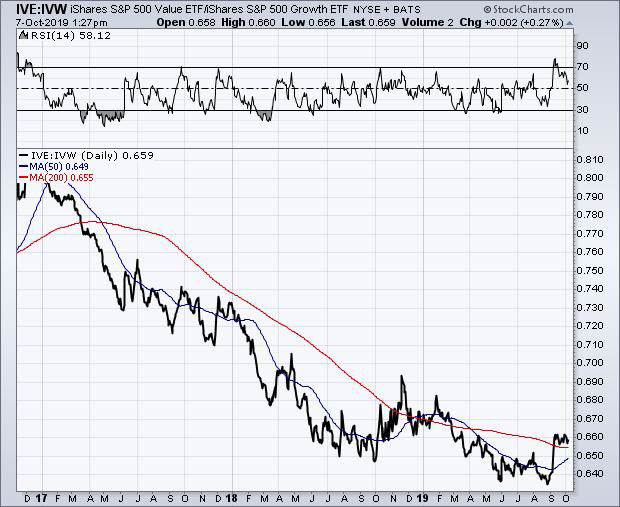
Task: Click the RSI axis label 90
Action: pyautogui.click(x=582, y=45)
